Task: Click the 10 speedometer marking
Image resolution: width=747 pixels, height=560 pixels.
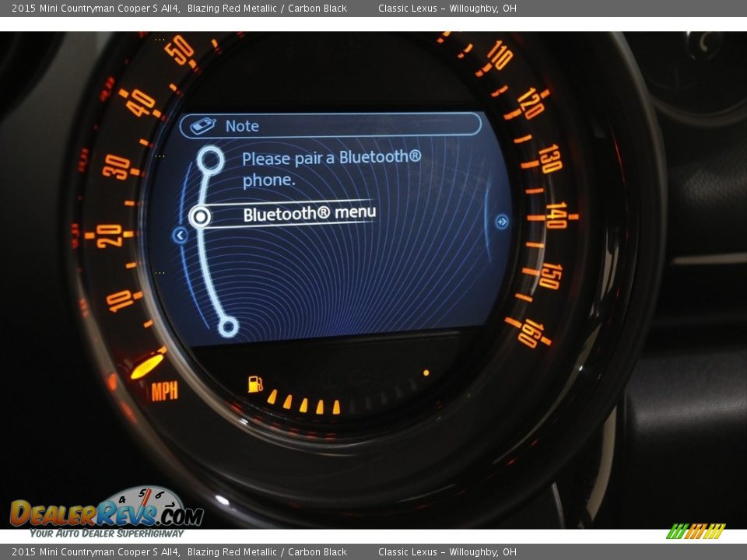Action: coord(119,301)
